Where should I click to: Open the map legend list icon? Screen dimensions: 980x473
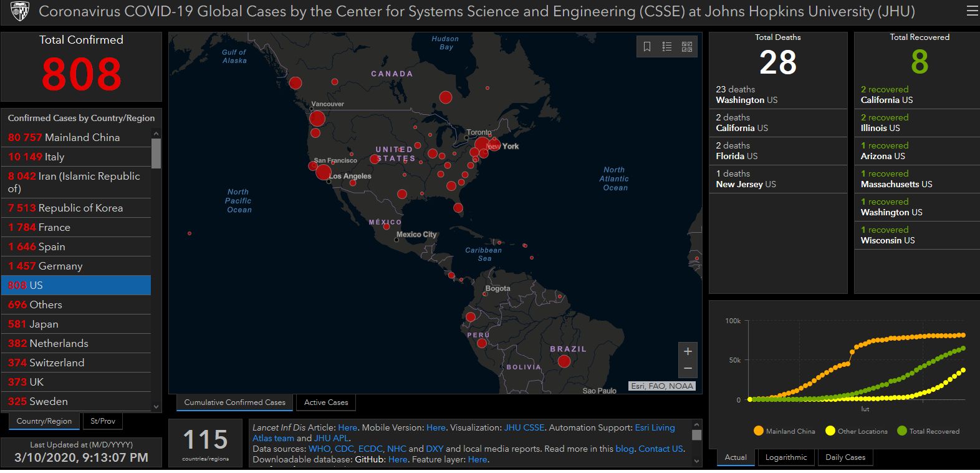point(667,47)
